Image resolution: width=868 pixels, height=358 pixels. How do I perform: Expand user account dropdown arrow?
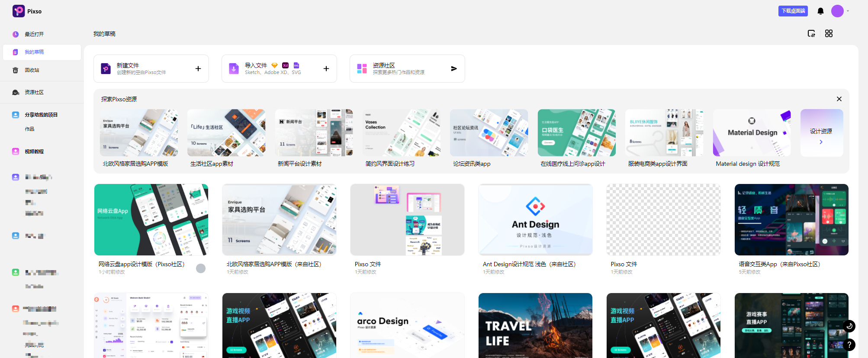click(848, 11)
